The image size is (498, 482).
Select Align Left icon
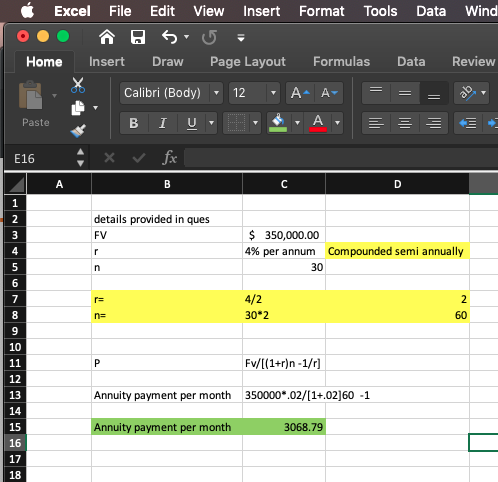coord(376,123)
